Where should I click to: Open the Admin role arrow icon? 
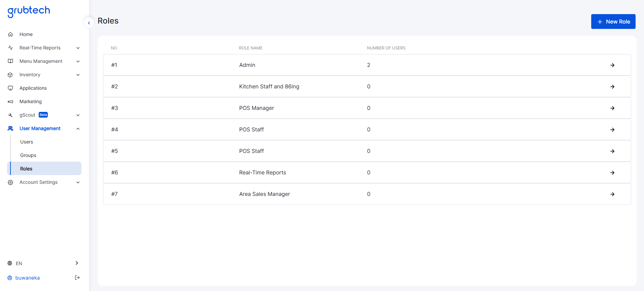[612, 65]
